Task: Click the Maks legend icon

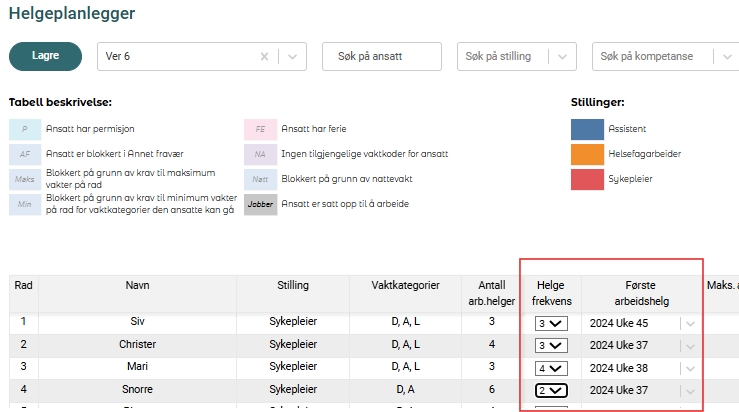Action: (x=25, y=179)
